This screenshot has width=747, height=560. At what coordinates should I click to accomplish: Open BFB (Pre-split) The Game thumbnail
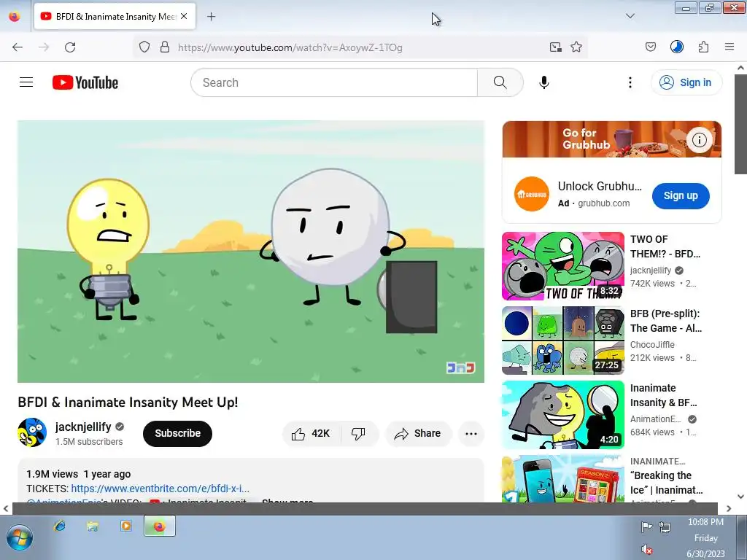[562, 341]
